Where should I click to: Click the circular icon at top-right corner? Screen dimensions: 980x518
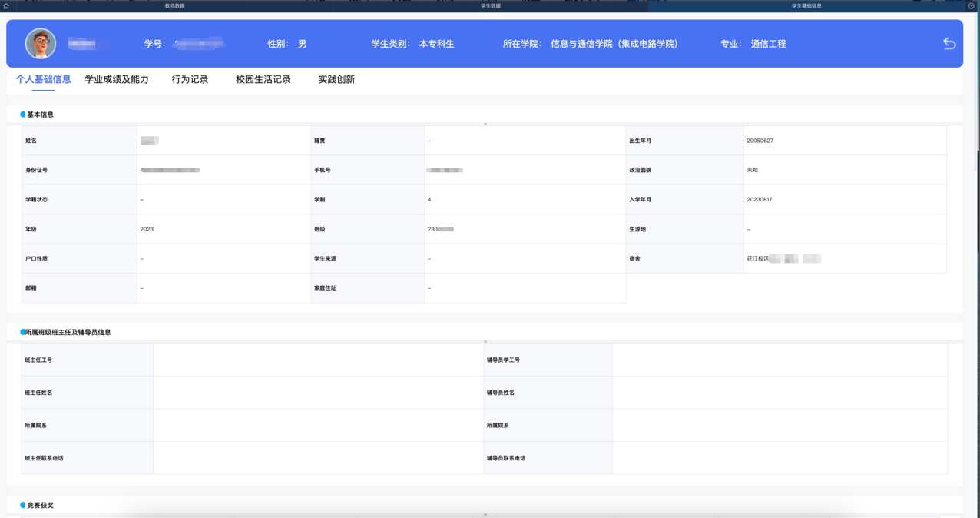click(x=971, y=5)
